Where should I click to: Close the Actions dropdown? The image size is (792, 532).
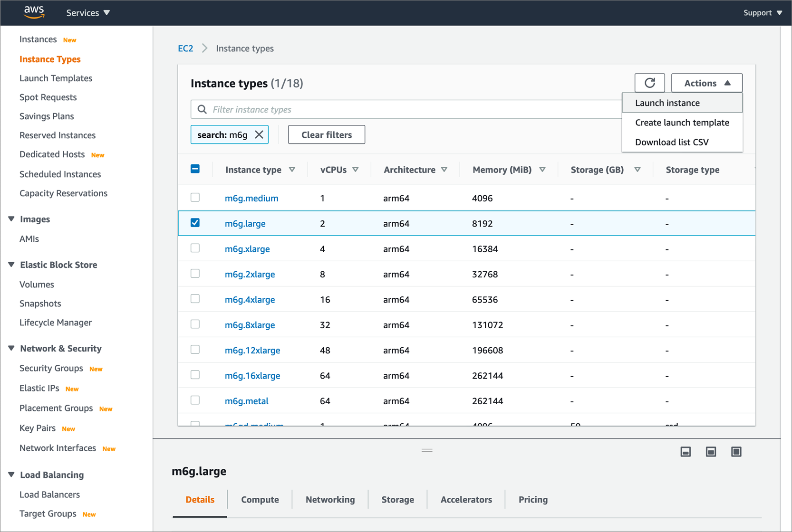706,83
